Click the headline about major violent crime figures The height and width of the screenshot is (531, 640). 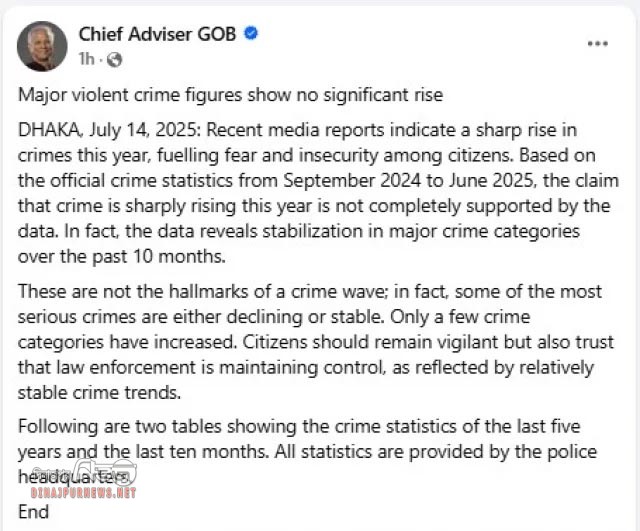231,95
